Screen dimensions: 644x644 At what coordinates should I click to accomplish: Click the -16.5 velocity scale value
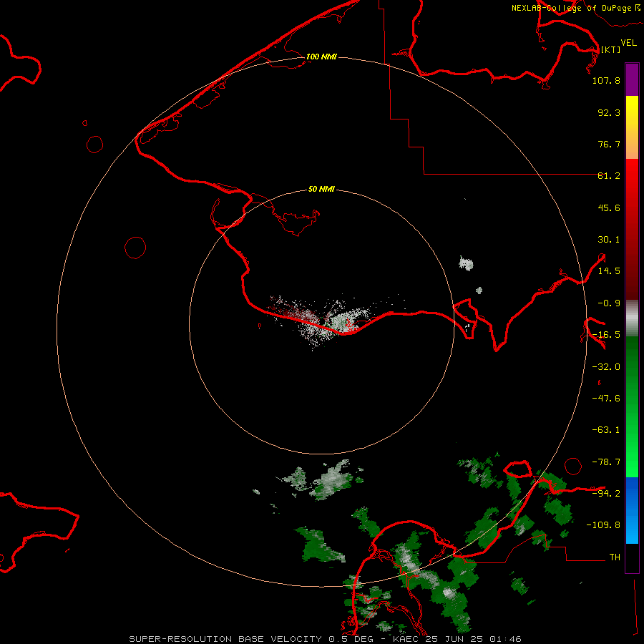coord(606,335)
